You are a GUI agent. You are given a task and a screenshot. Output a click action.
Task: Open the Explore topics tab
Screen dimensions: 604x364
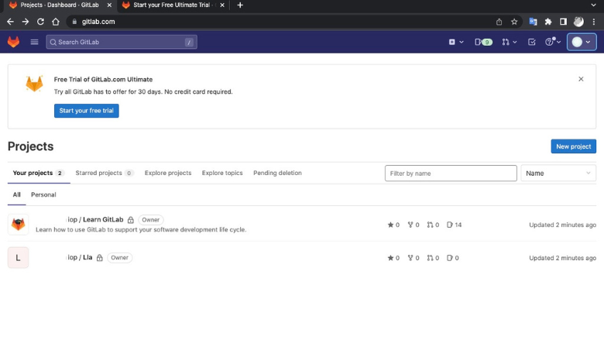(x=222, y=173)
